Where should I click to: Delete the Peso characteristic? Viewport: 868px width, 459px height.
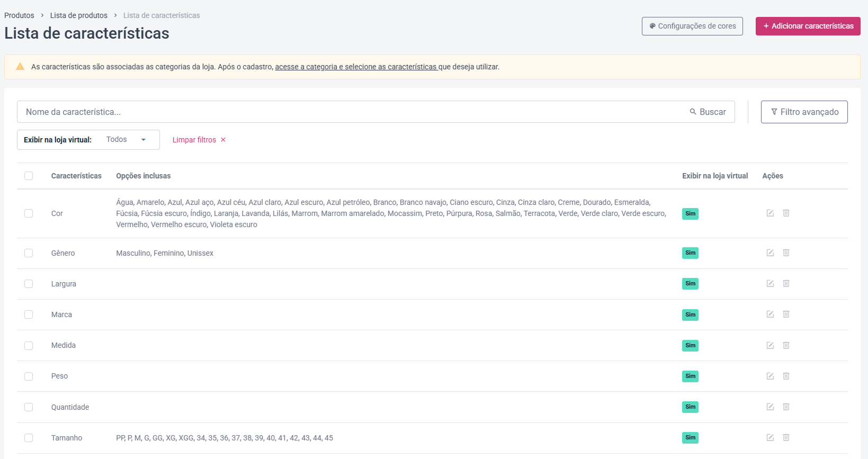click(786, 376)
